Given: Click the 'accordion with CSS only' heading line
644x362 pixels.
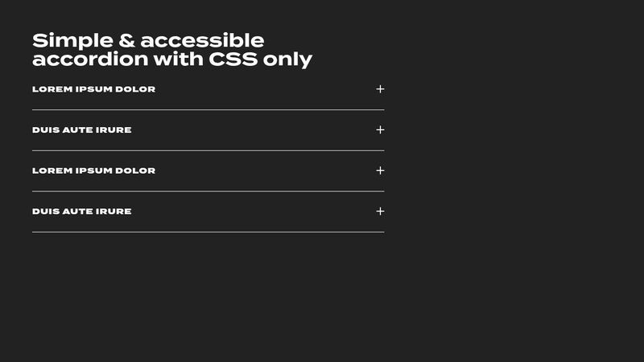Looking at the screenshot, I should (172, 60).
